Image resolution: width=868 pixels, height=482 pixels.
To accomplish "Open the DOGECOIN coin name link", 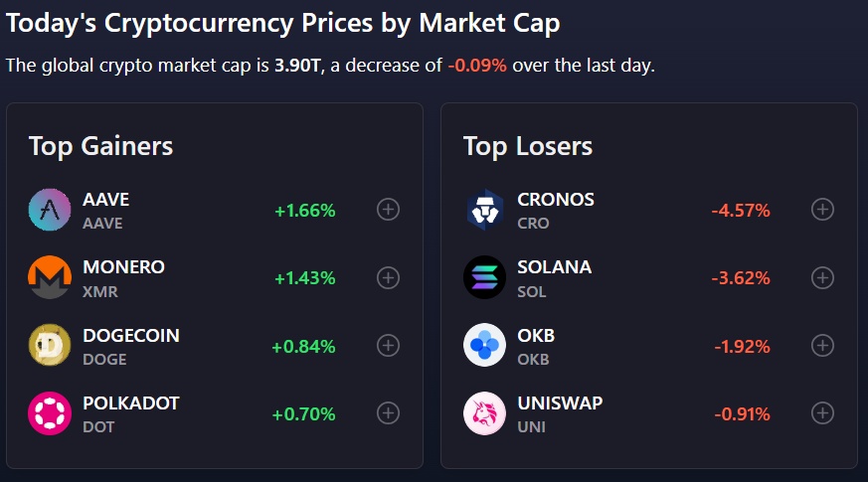I will (x=131, y=335).
